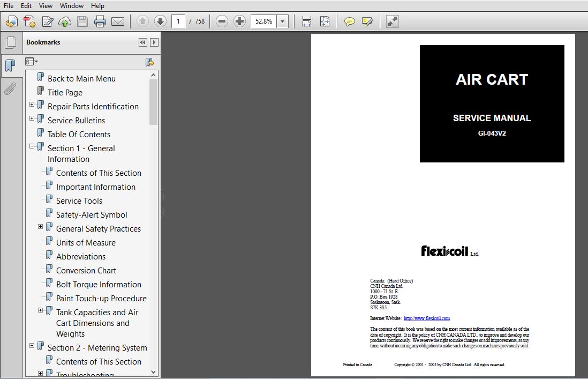Select Service Tools bookmark
Viewport: 588px width, 379px height.
point(79,200)
